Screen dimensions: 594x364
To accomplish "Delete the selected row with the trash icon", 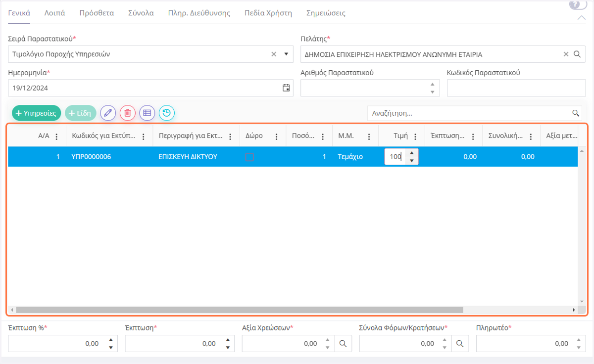I will click(128, 113).
